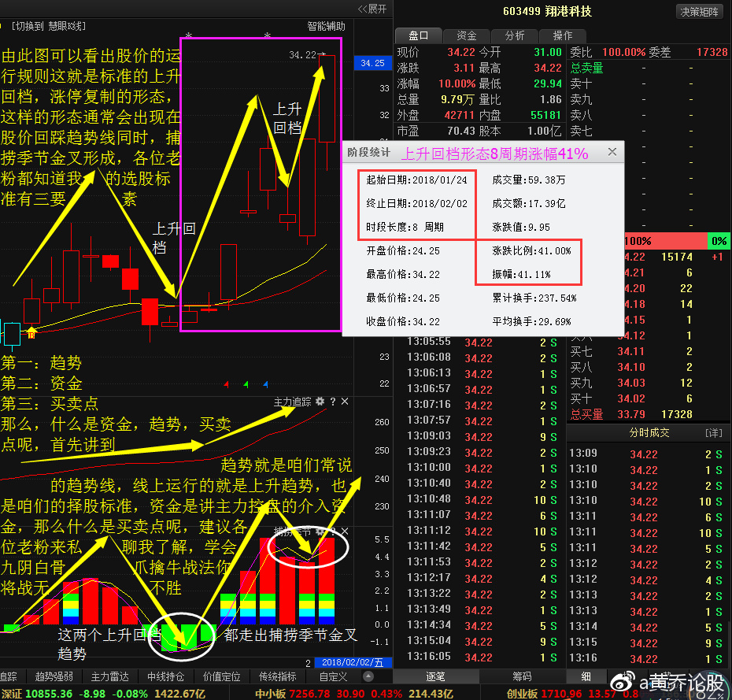
Task: Click the 内盘 value 55181
Action: tap(545, 115)
